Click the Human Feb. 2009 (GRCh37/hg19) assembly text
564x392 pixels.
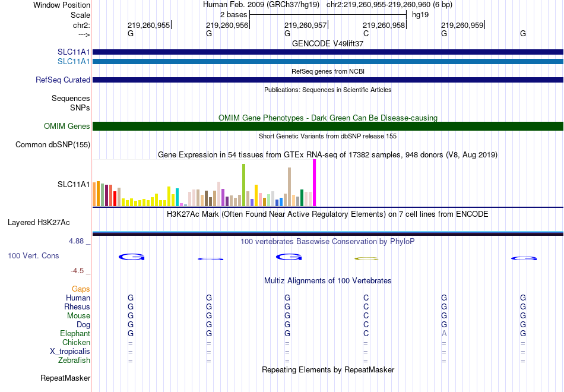(x=261, y=5)
